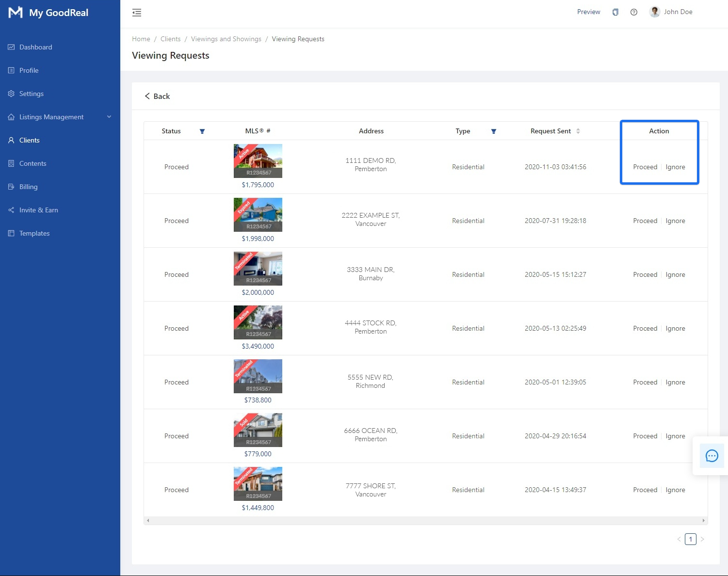Click the Status column filter icon
The image size is (728, 576).
pos(202,131)
